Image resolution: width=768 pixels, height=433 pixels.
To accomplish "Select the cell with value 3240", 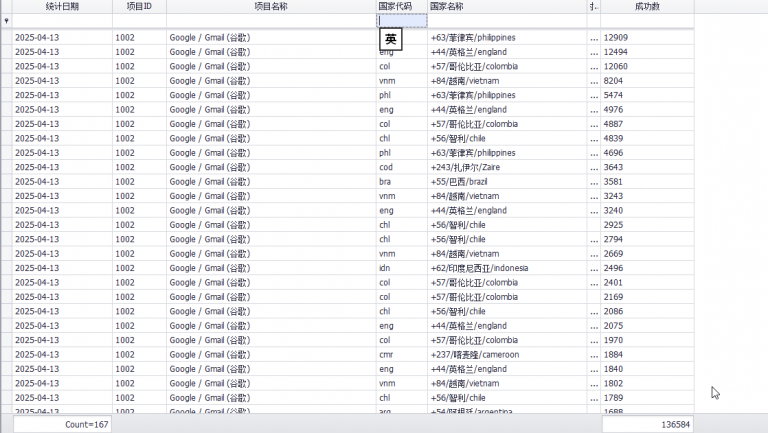I will click(647, 211).
